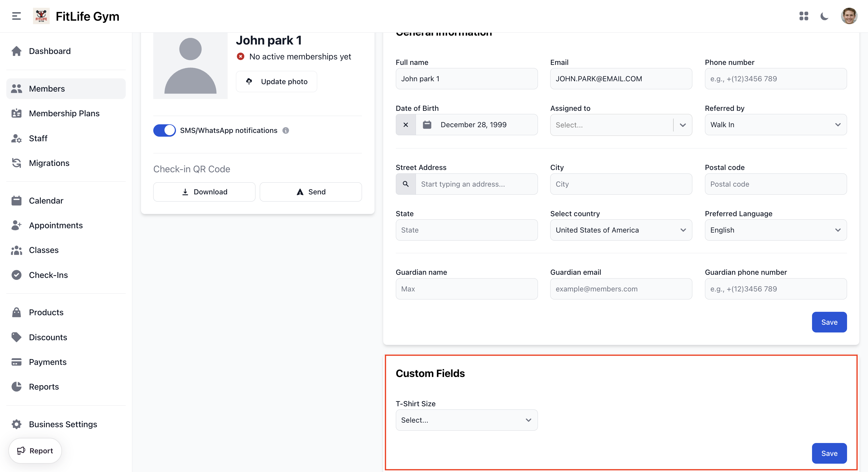Image resolution: width=868 pixels, height=472 pixels.
Task: Navigate to the Appointments section
Action: click(56, 225)
